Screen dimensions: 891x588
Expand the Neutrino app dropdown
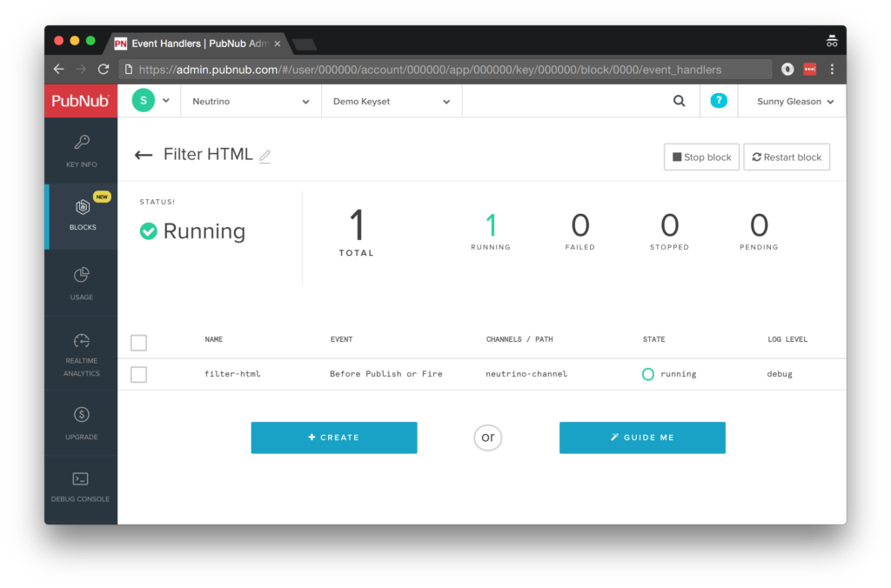(x=251, y=102)
